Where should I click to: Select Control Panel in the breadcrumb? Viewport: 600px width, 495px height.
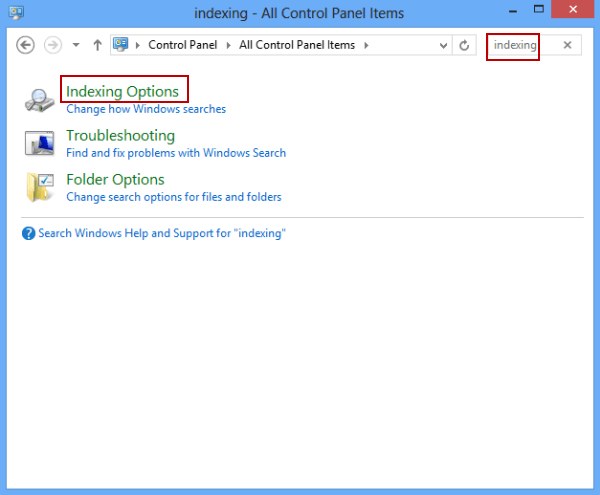pos(183,45)
